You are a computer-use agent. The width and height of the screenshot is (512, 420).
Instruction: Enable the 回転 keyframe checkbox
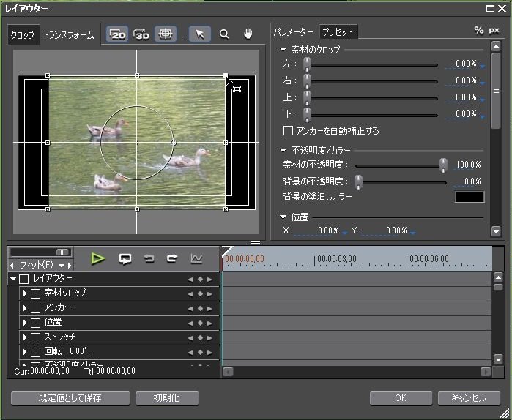(35, 352)
